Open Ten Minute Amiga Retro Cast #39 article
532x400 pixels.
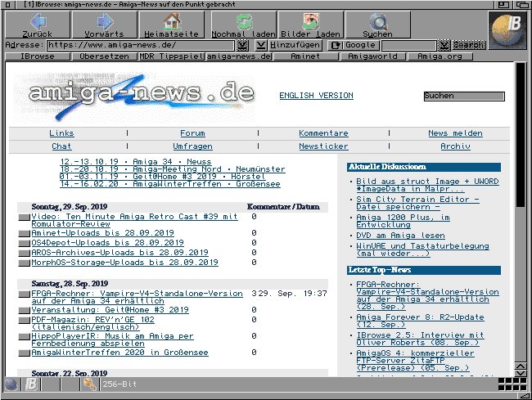point(134,220)
